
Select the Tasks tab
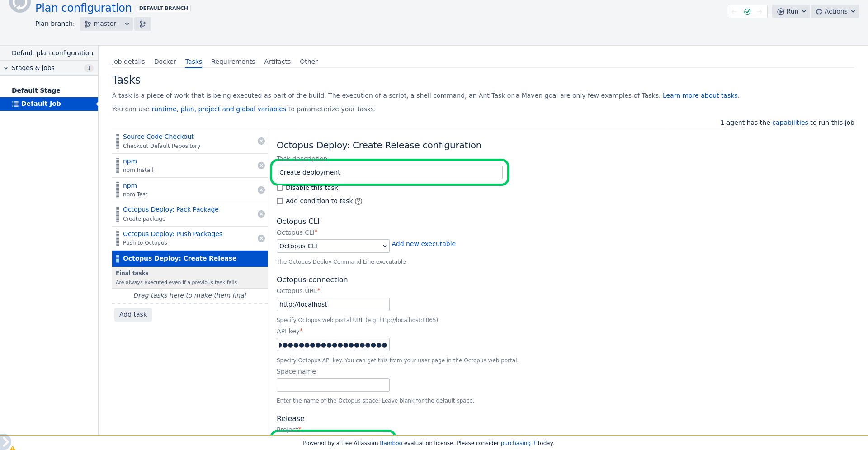193,62
